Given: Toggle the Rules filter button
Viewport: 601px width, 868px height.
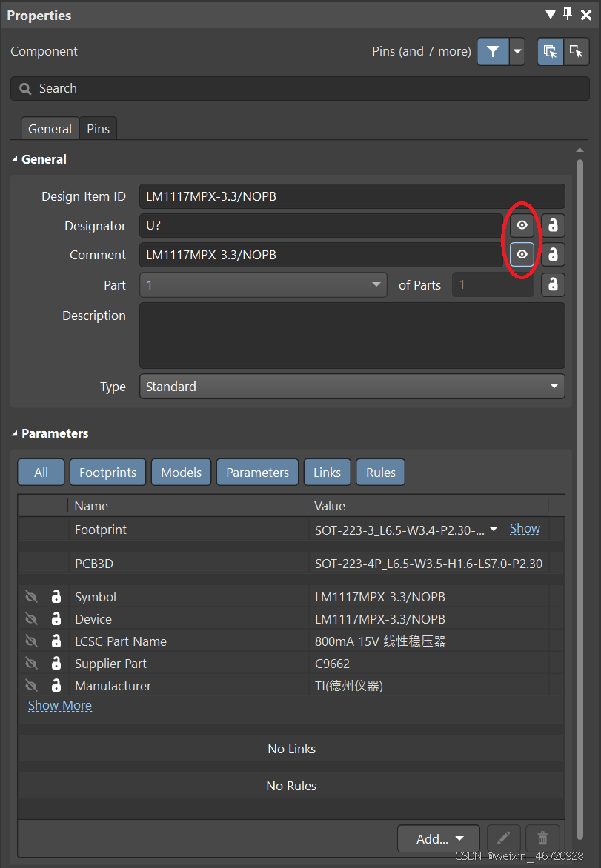Looking at the screenshot, I should [x=381, y=473].
